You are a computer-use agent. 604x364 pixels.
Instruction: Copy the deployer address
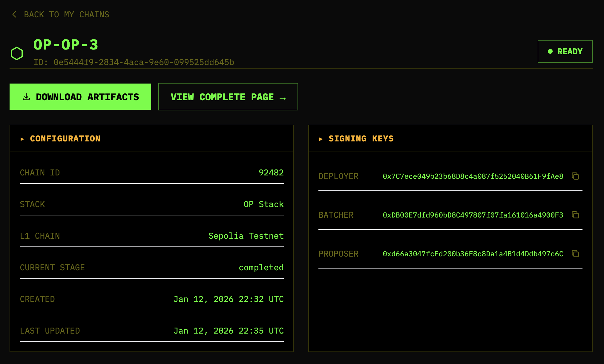tap(575, 176)
